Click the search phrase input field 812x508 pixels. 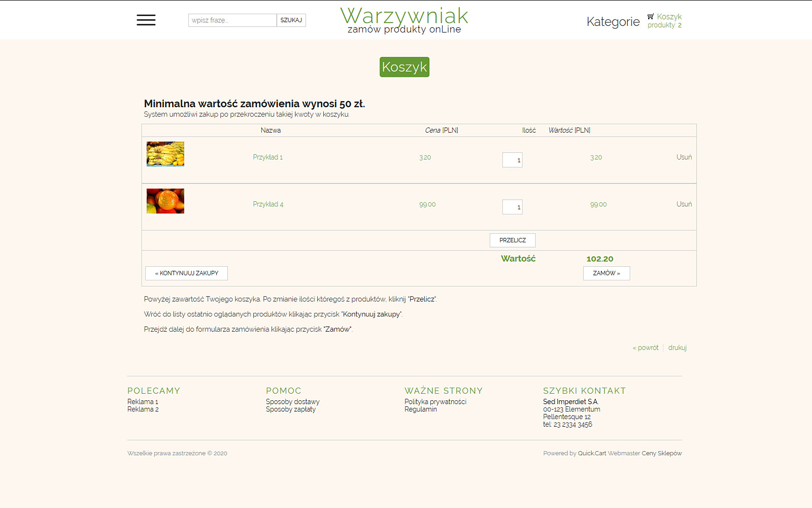coord(232,20)
